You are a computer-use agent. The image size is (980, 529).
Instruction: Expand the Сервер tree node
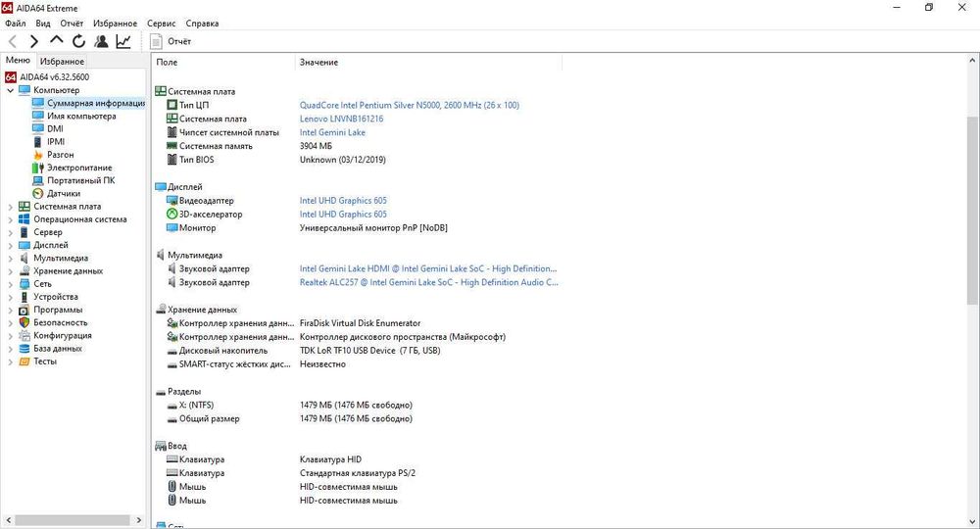10,232
